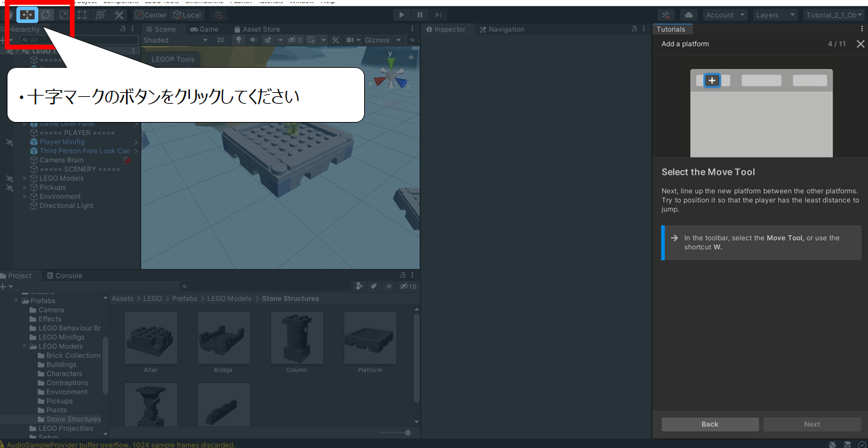
Task: Switch to the Game tab
Action: pyautogui.click(x=204, y=29)
